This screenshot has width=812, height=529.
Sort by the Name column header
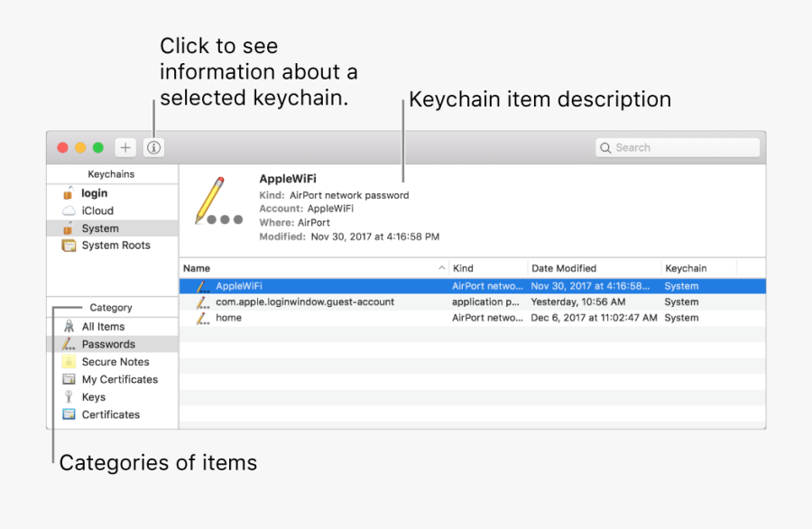(x=314, y=268)
